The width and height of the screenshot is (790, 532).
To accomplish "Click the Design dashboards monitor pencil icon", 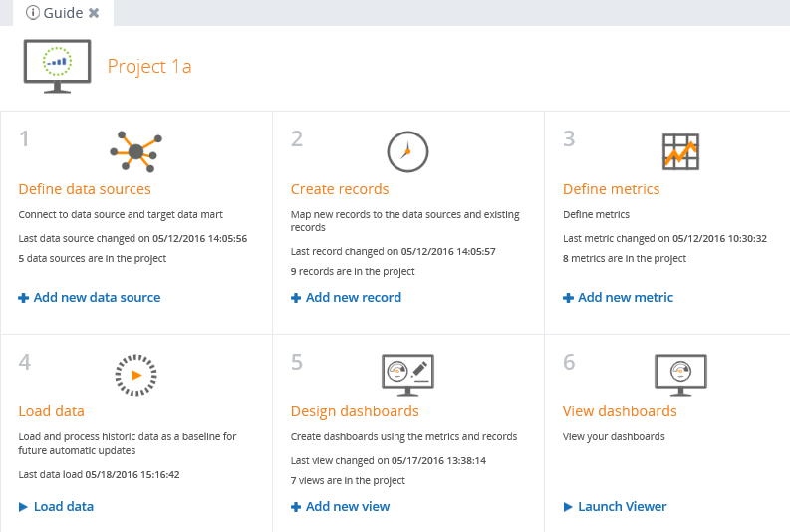I will pos(407,374).
